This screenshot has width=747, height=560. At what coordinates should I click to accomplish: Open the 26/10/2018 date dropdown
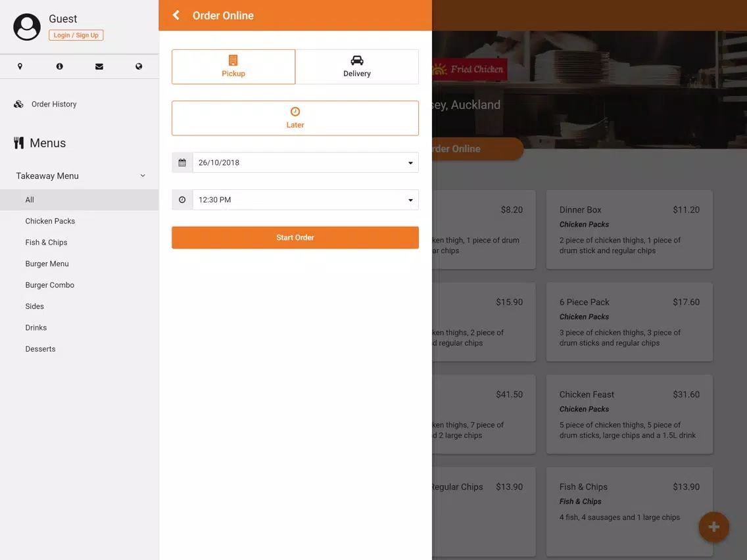(305, 162)
